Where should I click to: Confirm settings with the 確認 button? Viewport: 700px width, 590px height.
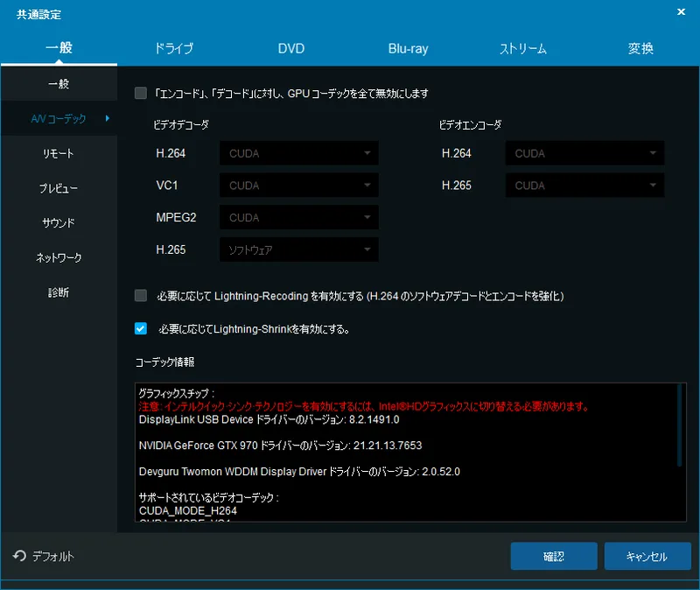pos(554,556)
